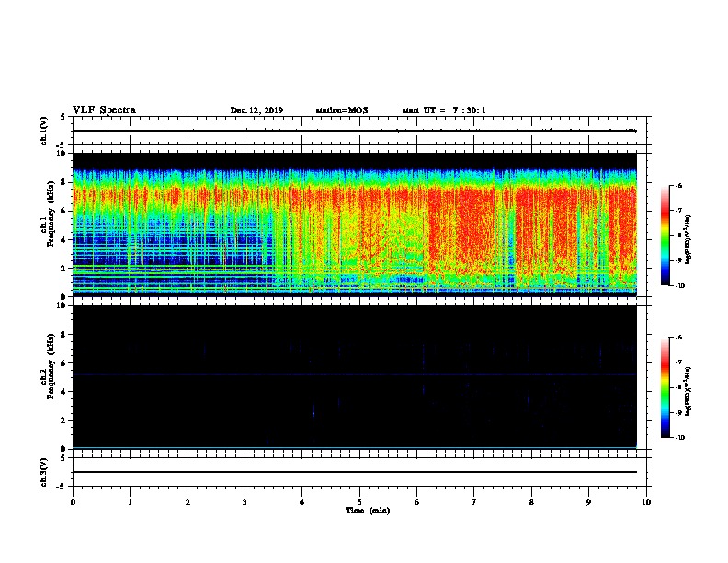Select the date "Dec. 12, 2019"

(x=256, y=110)
